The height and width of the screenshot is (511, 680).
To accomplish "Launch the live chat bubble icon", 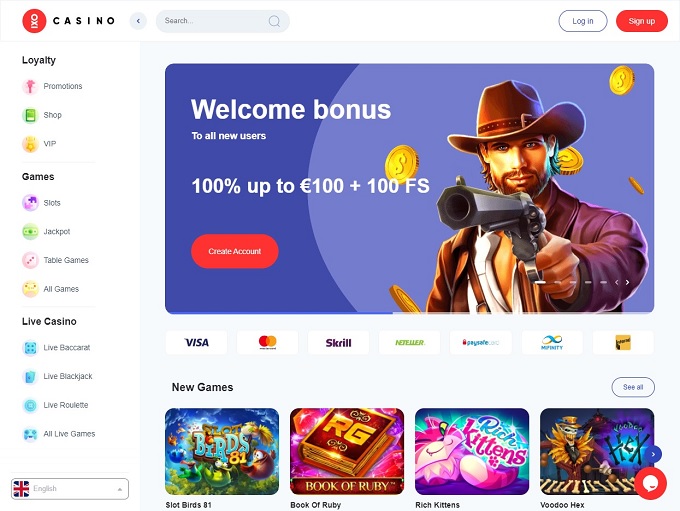I will coord(651,483).
